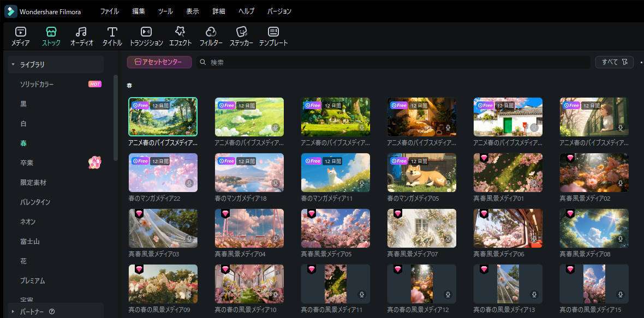Select ソリッドカラー category in sidebar
The height and width of the screenshot is (318, 644).
37,84
